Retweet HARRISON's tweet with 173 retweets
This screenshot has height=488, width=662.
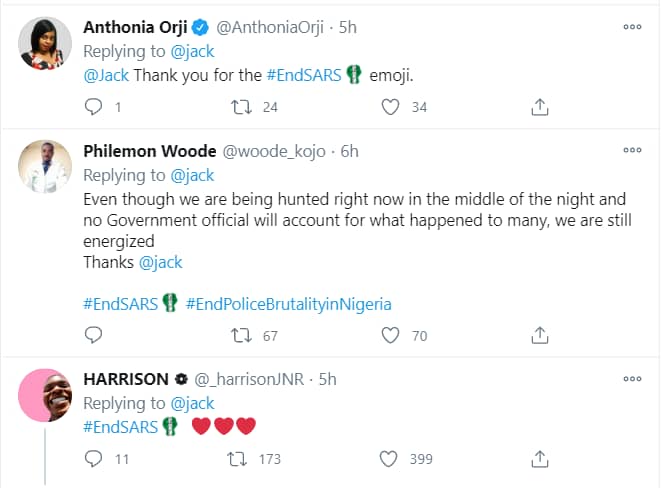pos(241,459)
